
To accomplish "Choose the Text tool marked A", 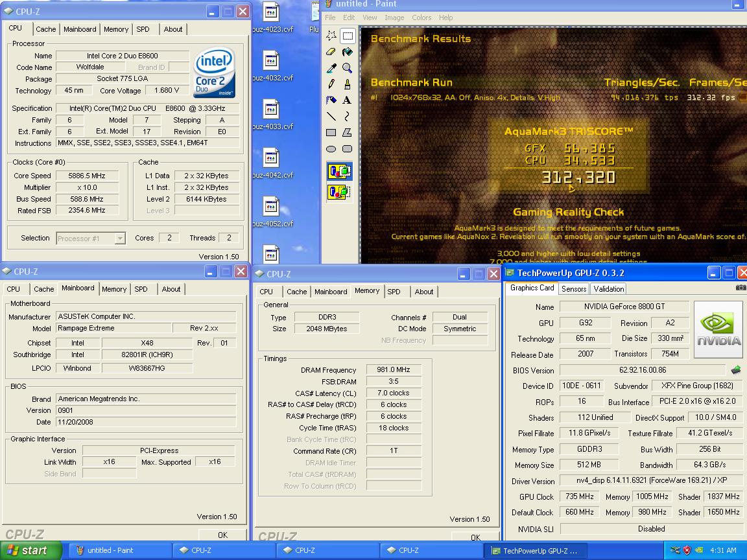I will (x=348, y=100).
